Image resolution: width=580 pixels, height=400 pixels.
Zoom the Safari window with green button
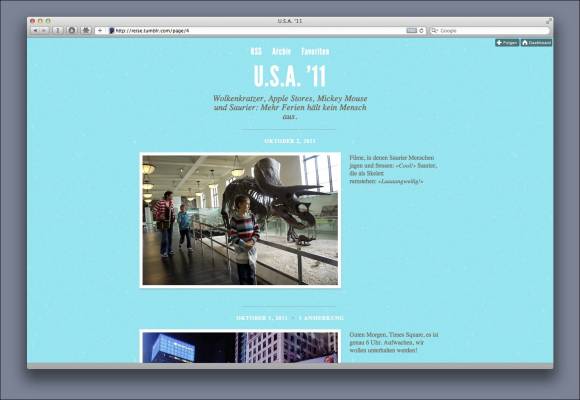[48, 21]
